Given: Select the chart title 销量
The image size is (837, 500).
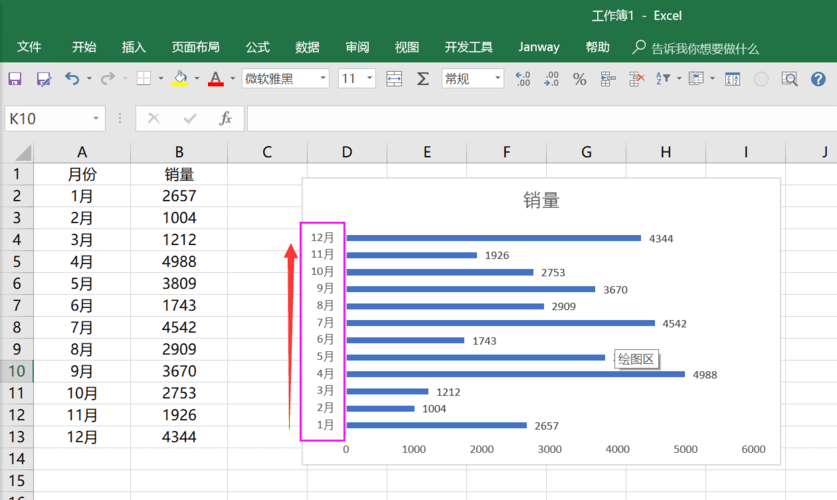Looking at the screenshot, I should 541,201.
